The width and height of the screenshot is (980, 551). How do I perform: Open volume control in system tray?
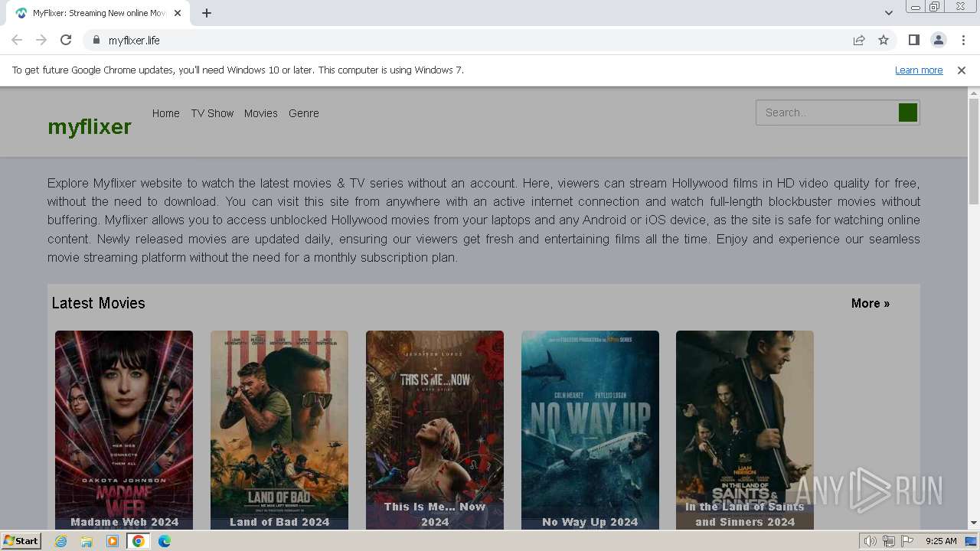[x=870, y=541]
